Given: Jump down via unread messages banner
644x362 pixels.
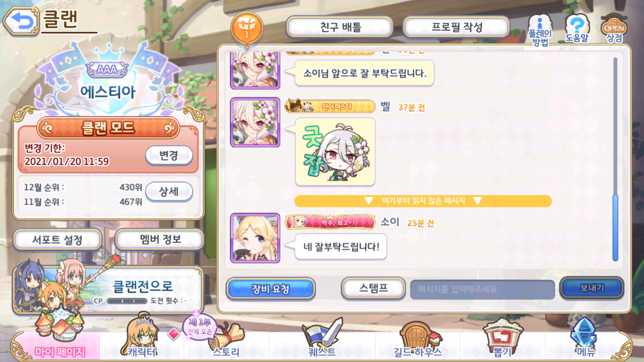Looking at the screenshot, I should click(x=423, y=201).
